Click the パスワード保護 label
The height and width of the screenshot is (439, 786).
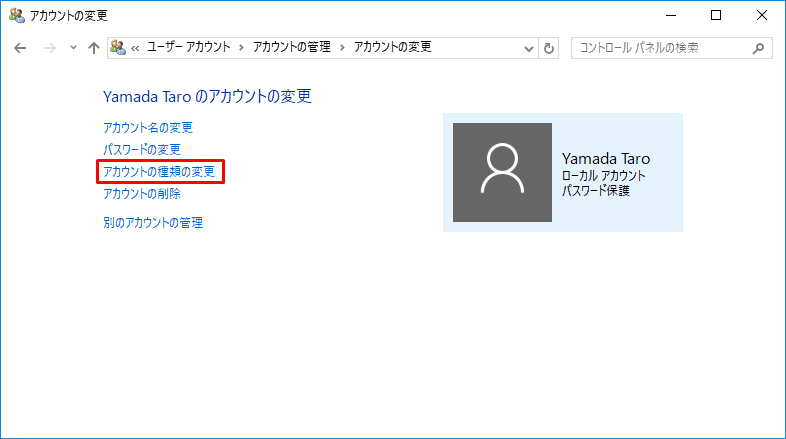pyautogui.click(x=596, y=190)
